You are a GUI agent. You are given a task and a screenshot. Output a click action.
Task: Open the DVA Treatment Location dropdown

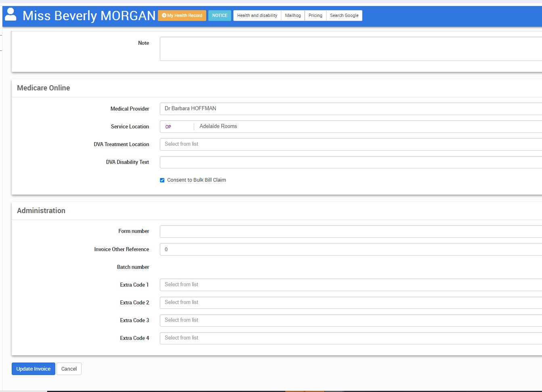[x=351, y=144]
